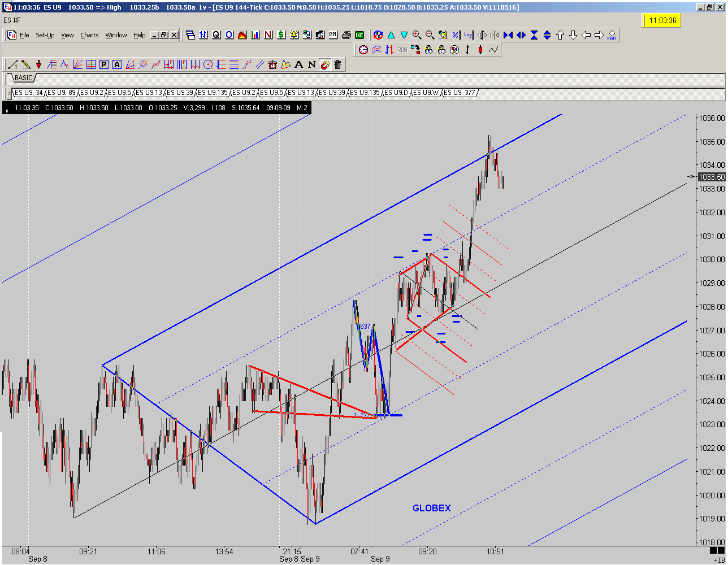This screenshot has width=728, height=565.
Task: Open the red clock time icon
Action: tap(363, 49)
